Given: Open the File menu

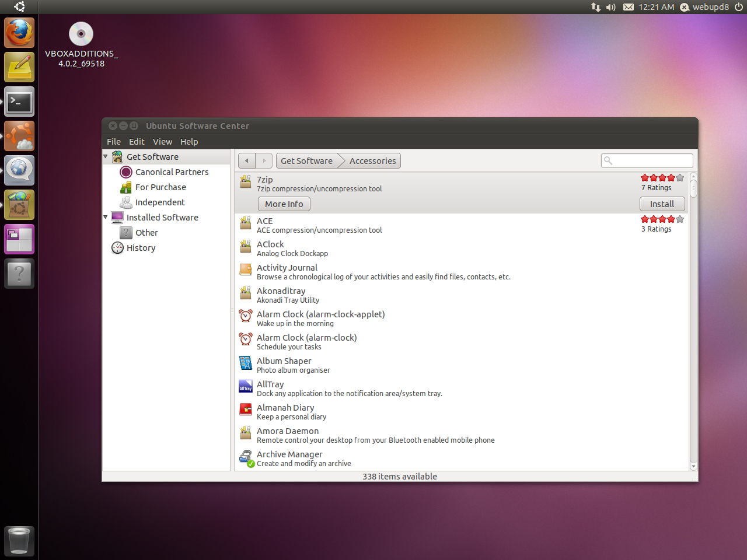Looking at the screenshot, I should click(114, 142).
